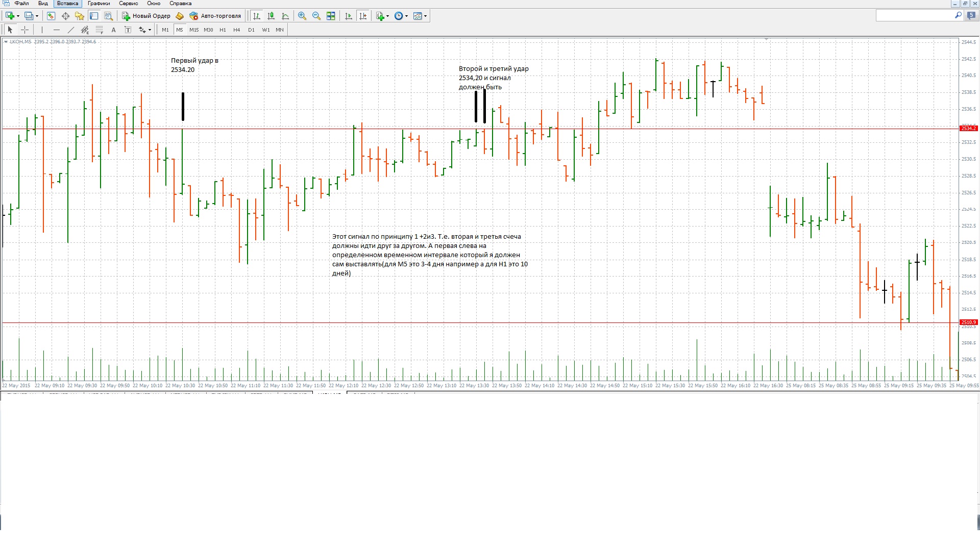Select the D1 timeframe button
The height and width of the screenshot is (551, 980).
coord(251,30)
